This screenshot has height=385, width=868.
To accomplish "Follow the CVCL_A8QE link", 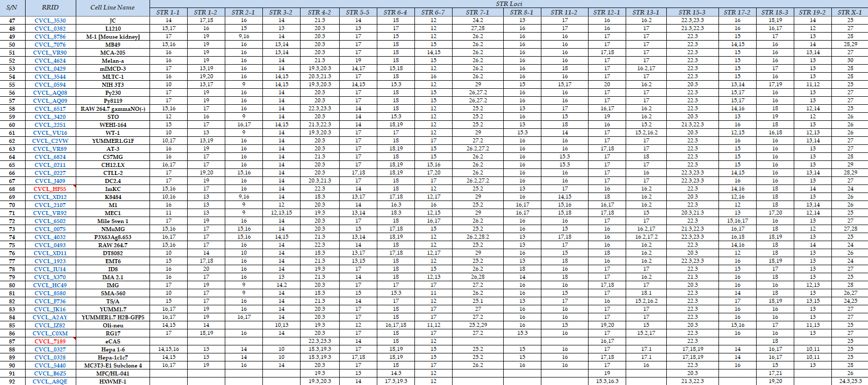I will (x=50, y=381).
